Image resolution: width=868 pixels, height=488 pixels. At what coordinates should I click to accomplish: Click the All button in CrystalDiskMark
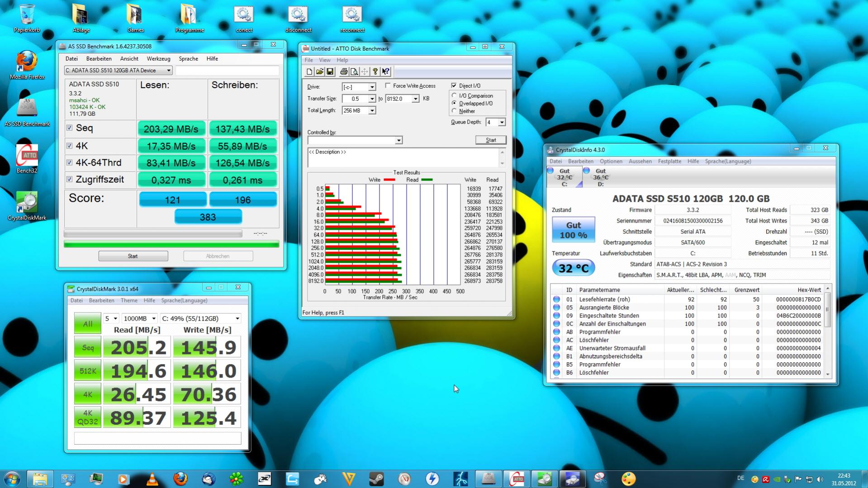[88, 323]
